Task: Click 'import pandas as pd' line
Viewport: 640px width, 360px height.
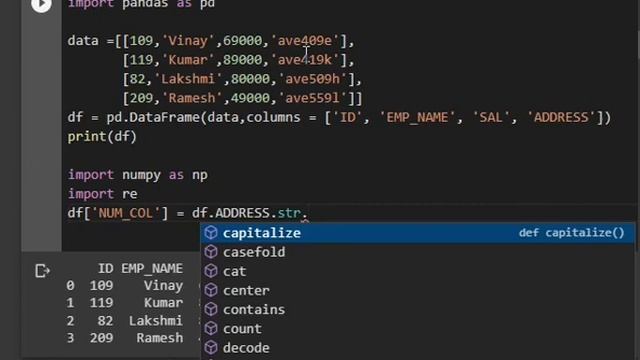Action: point(141,4)
